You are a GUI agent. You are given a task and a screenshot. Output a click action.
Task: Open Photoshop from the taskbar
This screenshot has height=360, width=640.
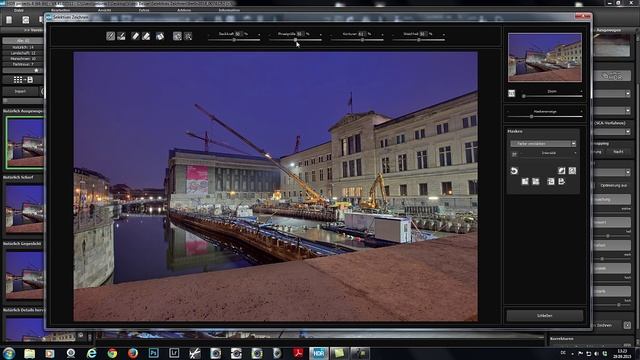[153, 353]
